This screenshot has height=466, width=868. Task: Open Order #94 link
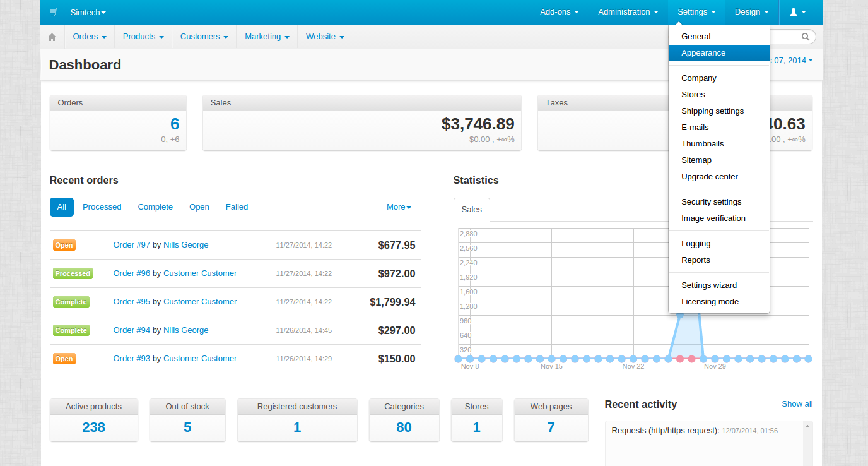(132, 330)
